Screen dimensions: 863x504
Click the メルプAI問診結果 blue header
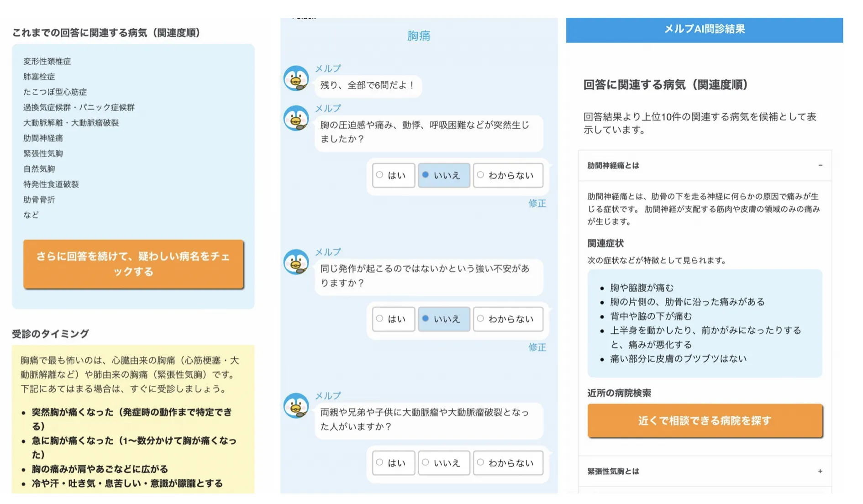point(705,29)
